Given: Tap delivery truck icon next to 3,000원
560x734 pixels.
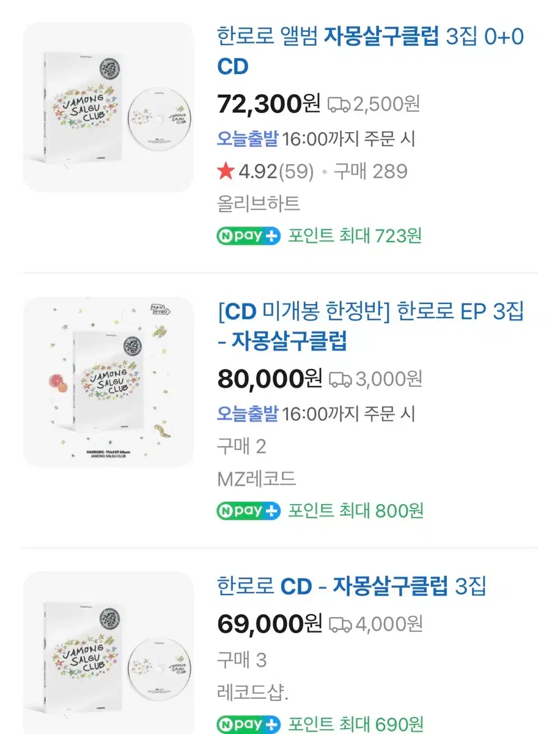Looking at the screenshot, I should click(x=341, y=380).
